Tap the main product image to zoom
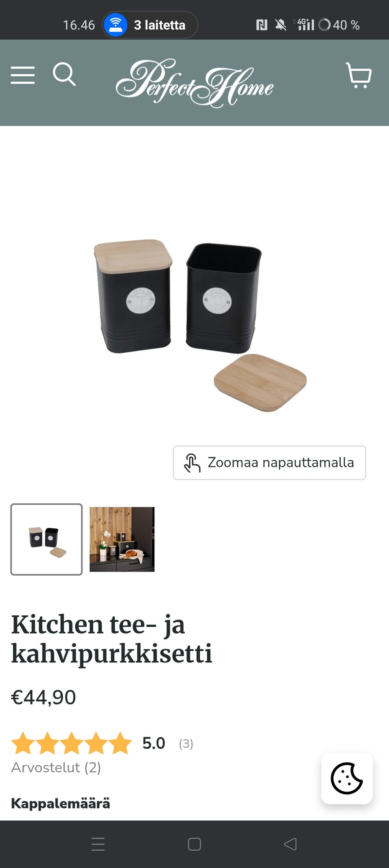This screenshot has height=868, width=389. [x=194, y=283]
